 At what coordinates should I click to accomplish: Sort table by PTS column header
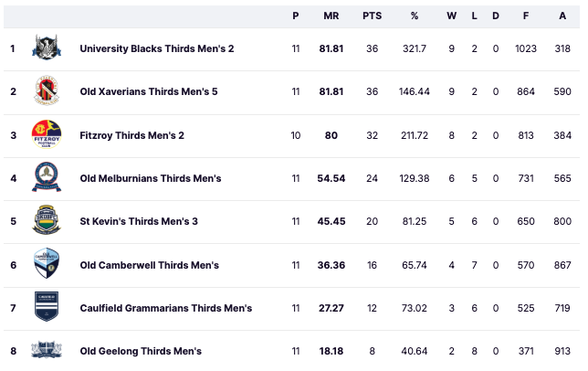pos(372,16)
